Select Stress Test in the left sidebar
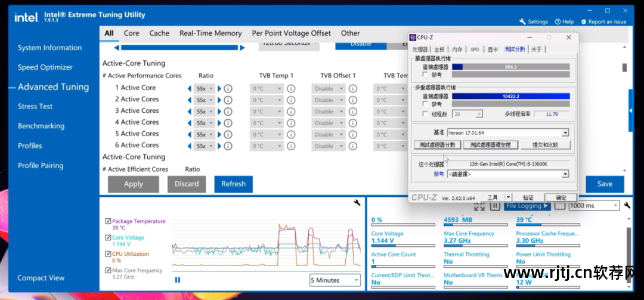Viewport: 644px width, 300px height. [35, 106]
